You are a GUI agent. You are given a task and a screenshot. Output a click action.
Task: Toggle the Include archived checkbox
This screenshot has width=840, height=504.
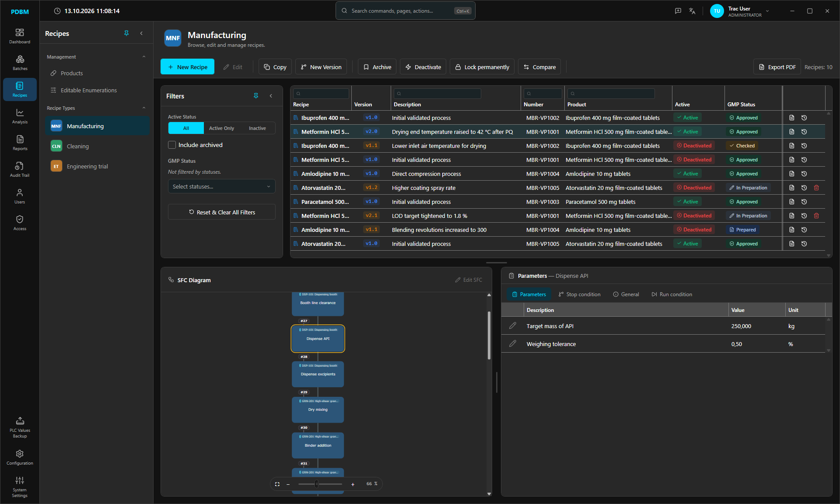pos(172,145)
